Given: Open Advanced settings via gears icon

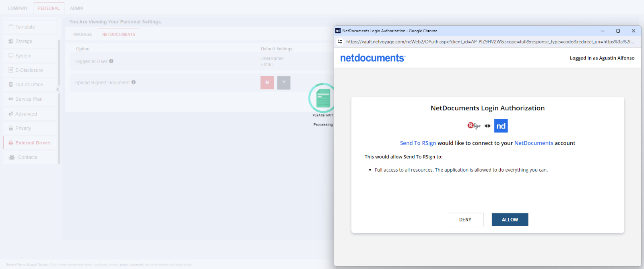Looking at the screenshot, I should point(11,114).
